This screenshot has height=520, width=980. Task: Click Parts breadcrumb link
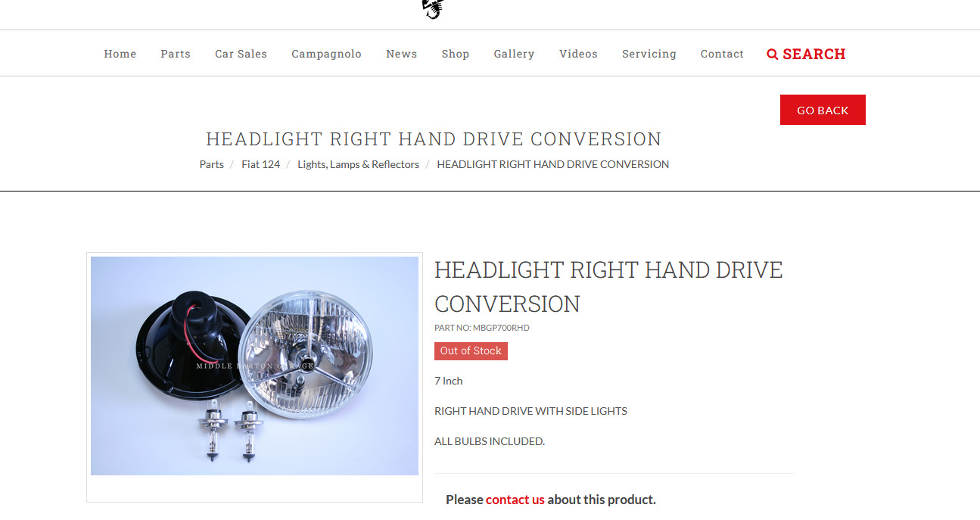[212, 164]
